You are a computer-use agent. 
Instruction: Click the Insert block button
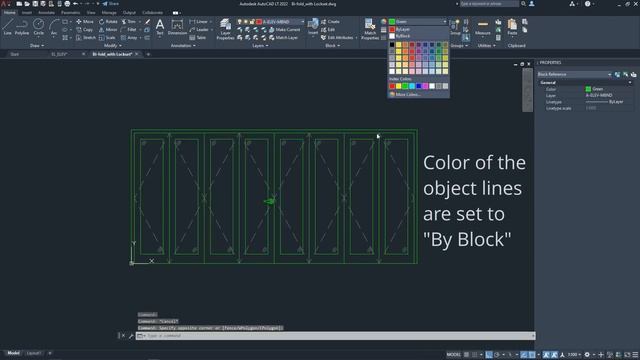(313, 27)
